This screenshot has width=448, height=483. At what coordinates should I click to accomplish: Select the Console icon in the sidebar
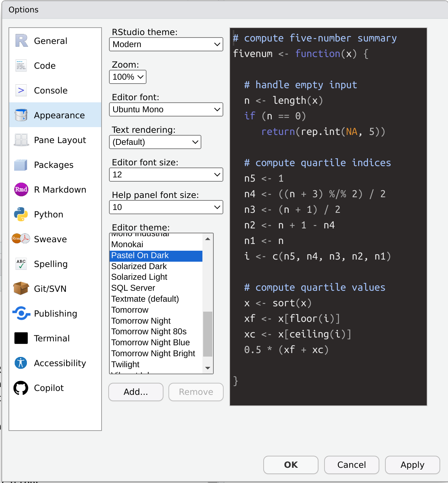[21, 90]
